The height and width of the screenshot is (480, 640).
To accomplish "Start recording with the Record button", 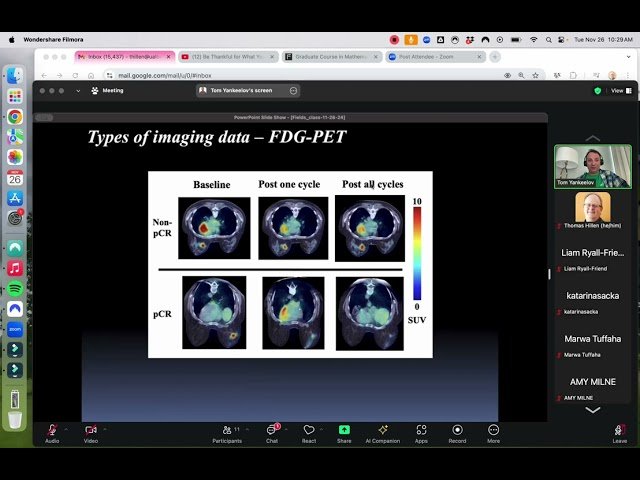I will pos(457,430).
